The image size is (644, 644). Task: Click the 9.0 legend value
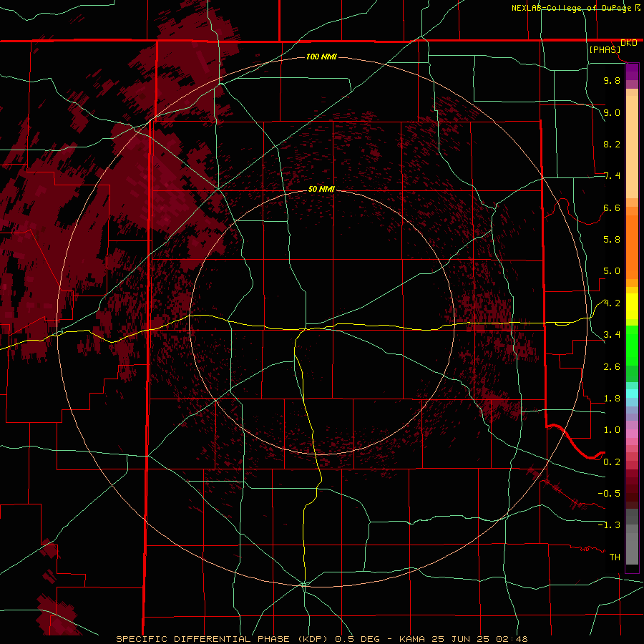(x=612, y=112)
